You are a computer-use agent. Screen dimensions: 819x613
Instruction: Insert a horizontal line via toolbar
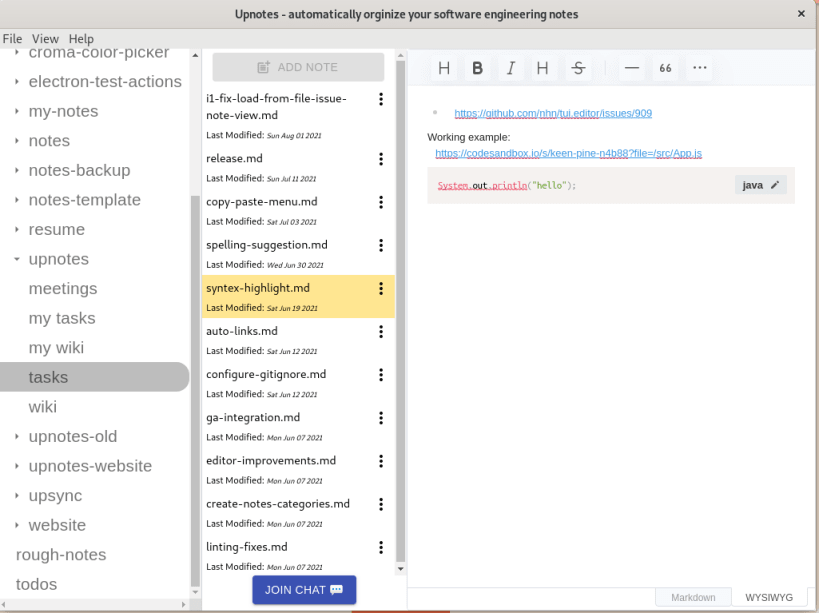pyautogui.click(x=632, y=68)
